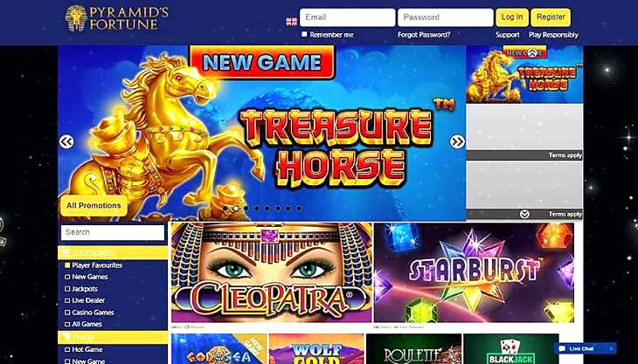Image resolution: width=638 pixels, height=364 pixels.
Task: Check the Jackpots category filter
Action: click(67, 289)
